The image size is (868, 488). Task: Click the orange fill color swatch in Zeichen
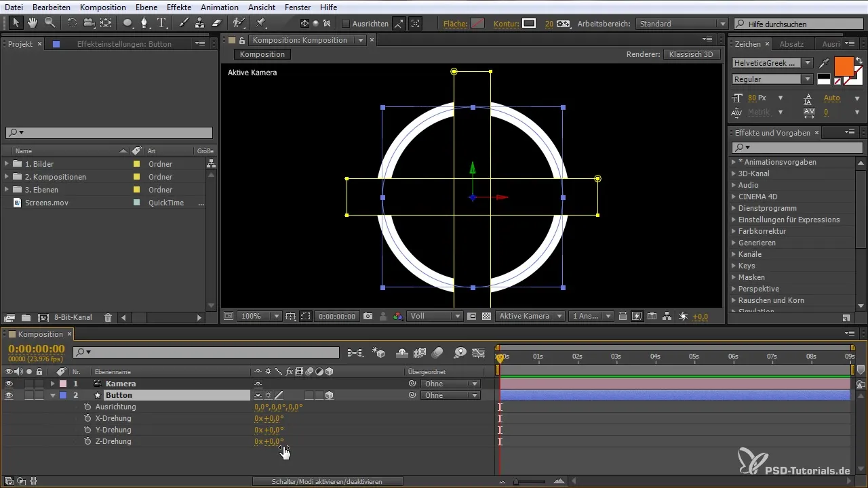click(844, 66)
